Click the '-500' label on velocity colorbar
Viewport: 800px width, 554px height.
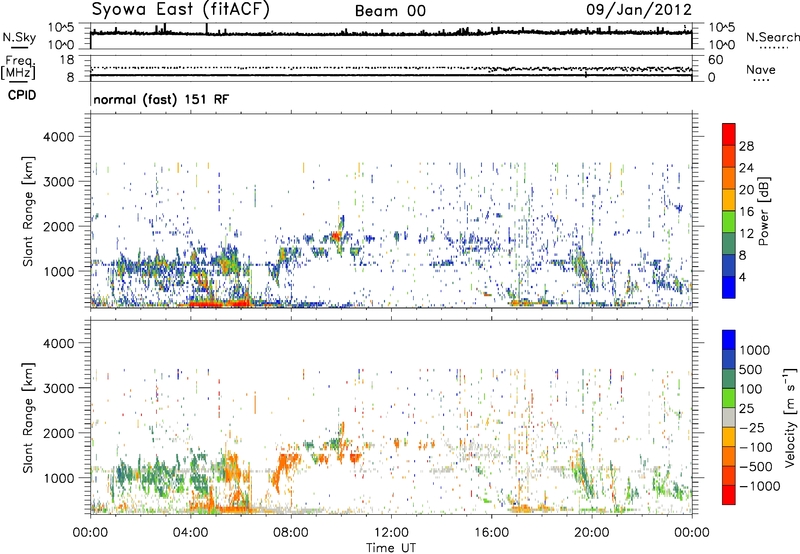pyautogui.click(x=756, y=467)
